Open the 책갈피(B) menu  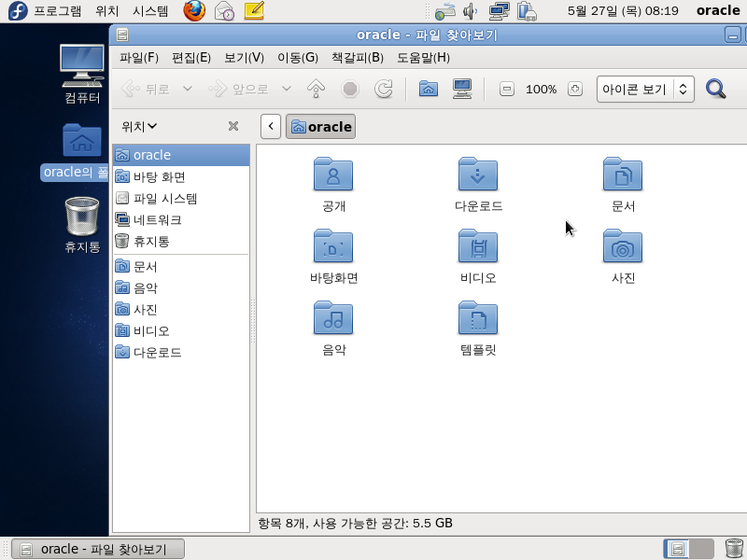[x=358, y=58]
